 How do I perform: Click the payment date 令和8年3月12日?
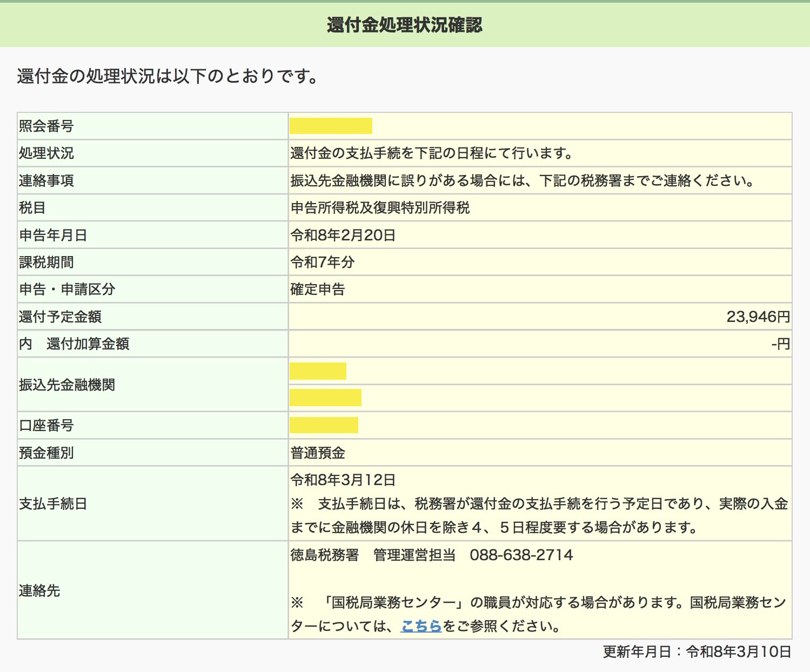[x=343, y=480]
